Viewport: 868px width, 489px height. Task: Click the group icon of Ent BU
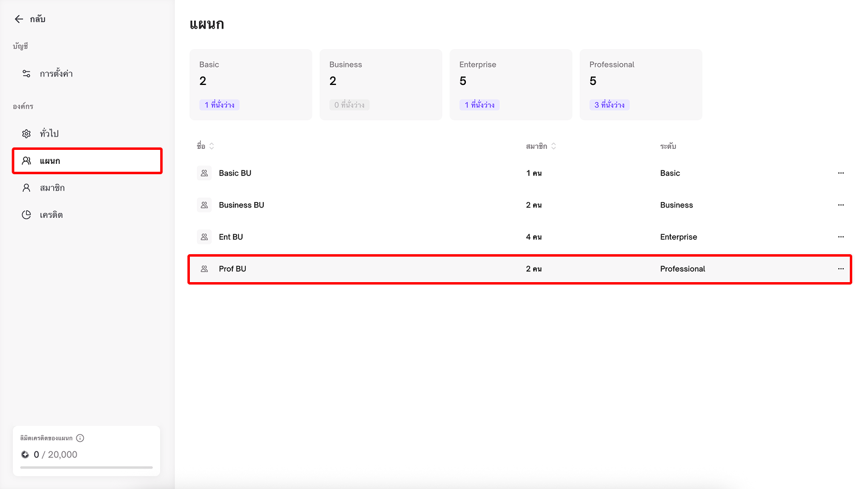(x=204, y=237)
